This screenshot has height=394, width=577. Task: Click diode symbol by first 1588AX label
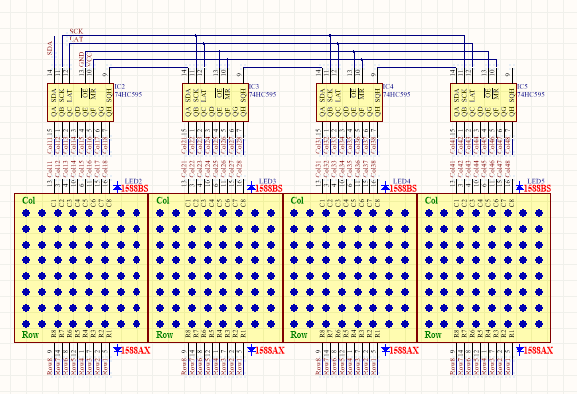pyautogui.click(x=117, y=350)
